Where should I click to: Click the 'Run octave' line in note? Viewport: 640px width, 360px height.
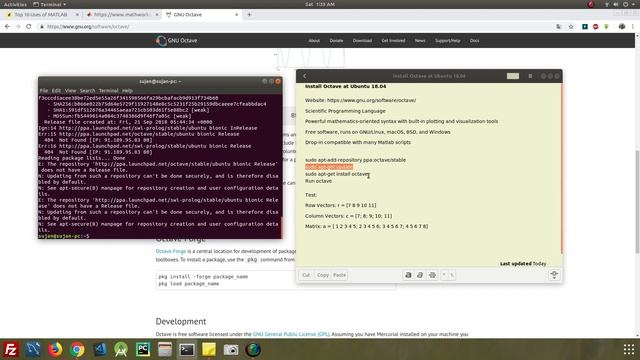318,181
